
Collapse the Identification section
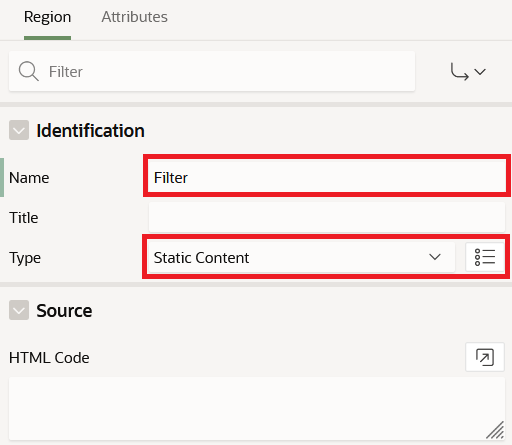(19, 130)
